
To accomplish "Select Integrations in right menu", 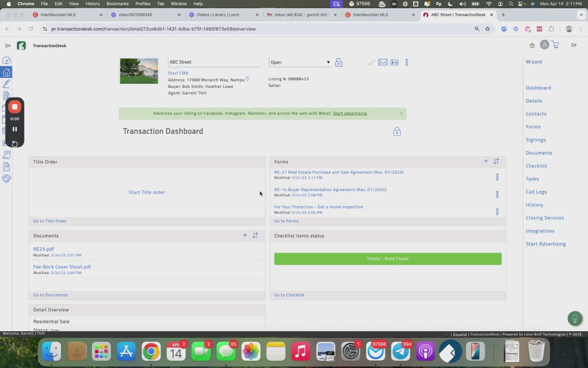I will 540,231.
